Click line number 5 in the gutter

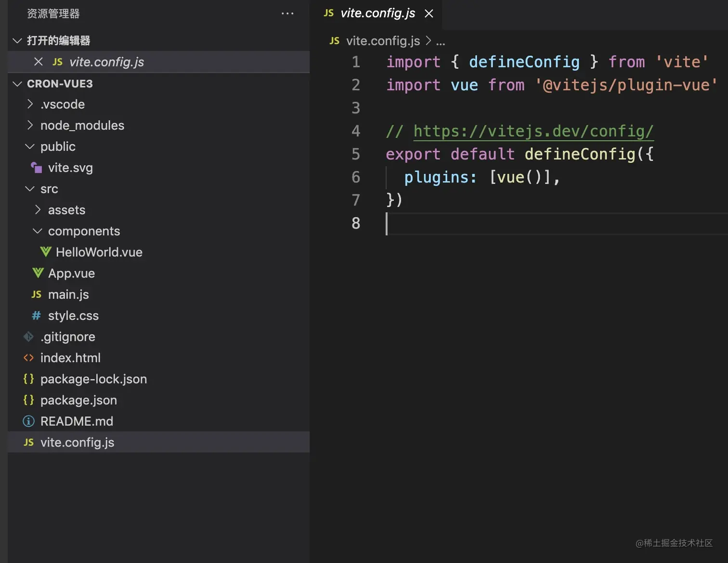[x=356, y=154]
